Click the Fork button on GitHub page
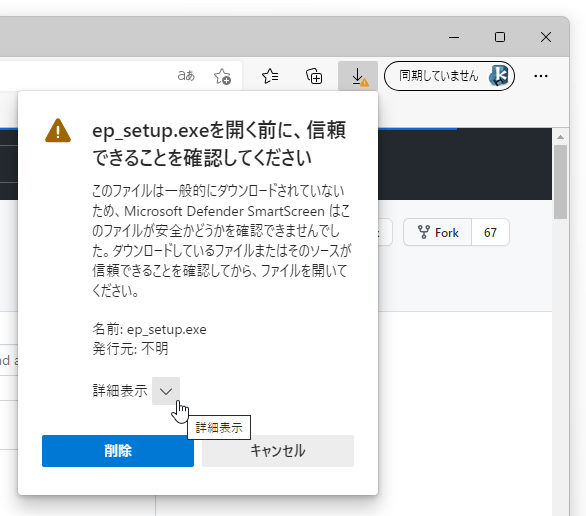This screenshot has height=516, width=586. pos(438,232)
